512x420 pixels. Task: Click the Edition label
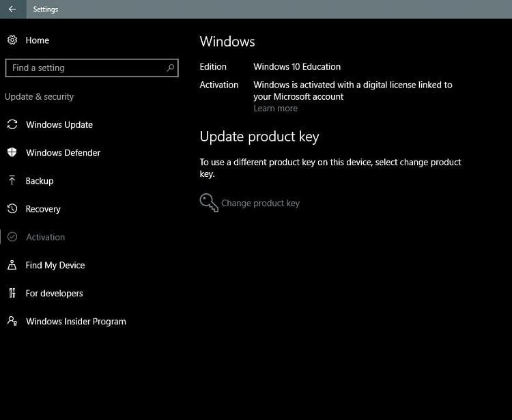click(213, 67)
